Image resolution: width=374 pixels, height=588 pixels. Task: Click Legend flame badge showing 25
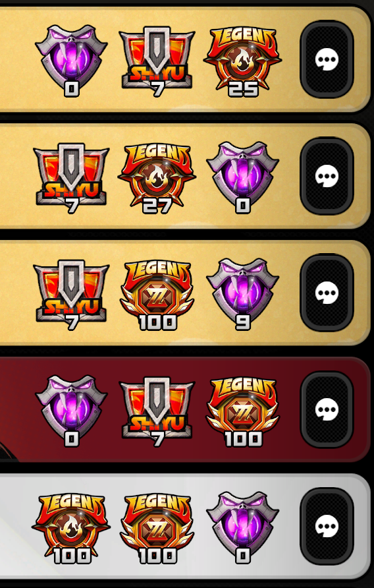[242, 61]
